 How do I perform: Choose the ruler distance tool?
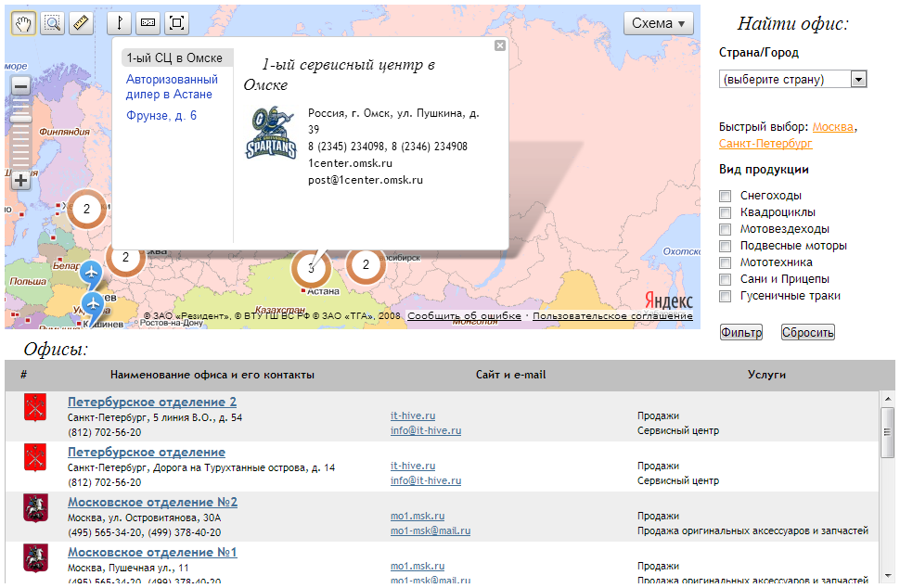point(82,23)
